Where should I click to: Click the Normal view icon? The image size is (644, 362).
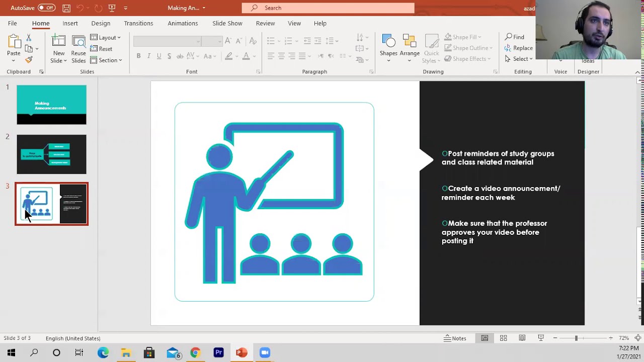485,338
